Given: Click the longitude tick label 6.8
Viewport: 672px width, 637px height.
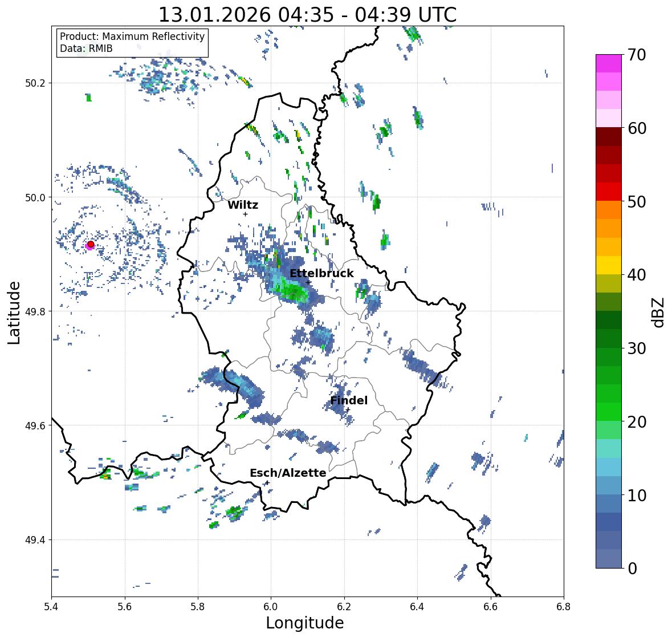Looking at the screenshot, I should tap(564, 607).
